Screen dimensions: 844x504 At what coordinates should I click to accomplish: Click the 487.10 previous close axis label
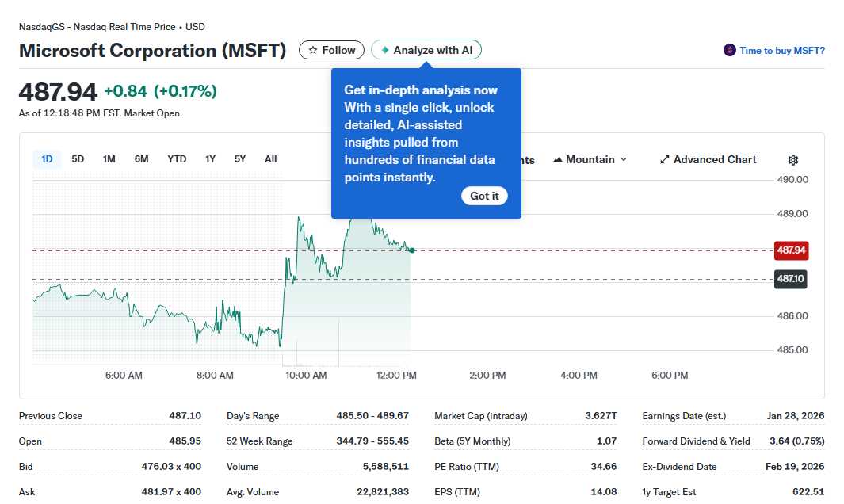click(790, 279)
